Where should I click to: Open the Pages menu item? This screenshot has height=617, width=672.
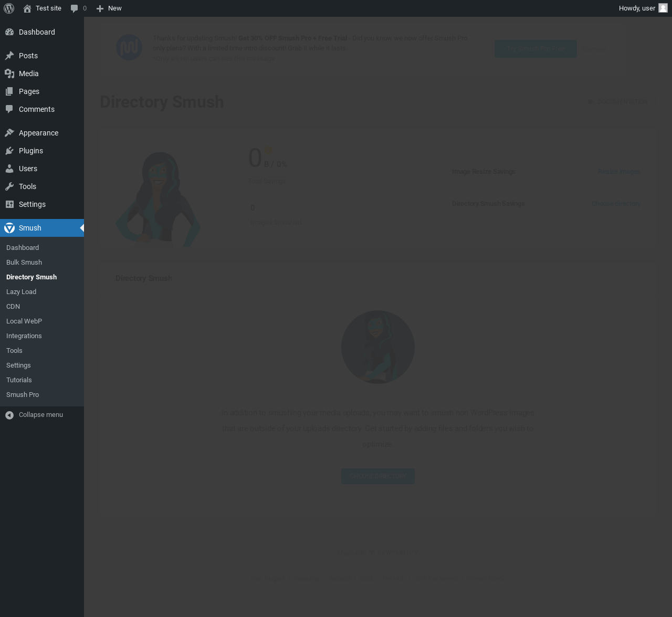coord(42,91)
